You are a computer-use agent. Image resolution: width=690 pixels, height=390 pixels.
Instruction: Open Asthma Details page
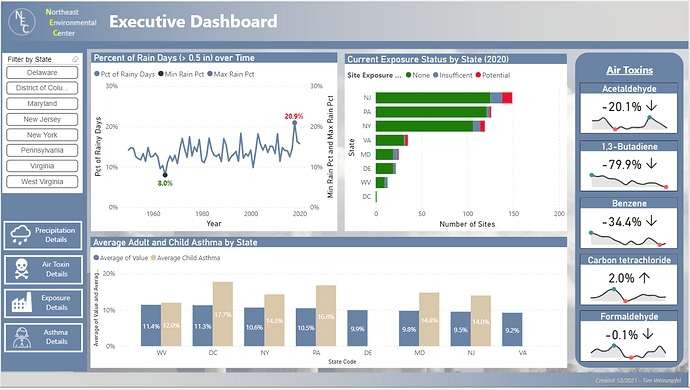(x=43, y=337)
